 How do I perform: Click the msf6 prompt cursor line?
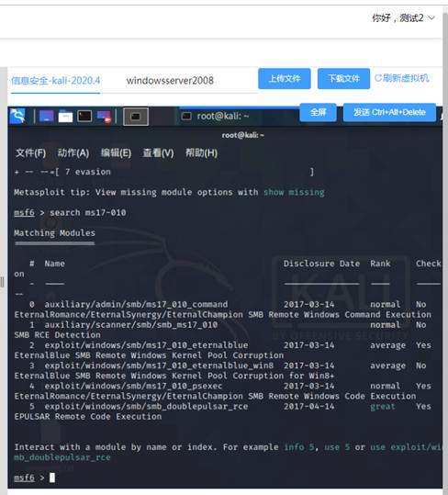pos(34,478)
